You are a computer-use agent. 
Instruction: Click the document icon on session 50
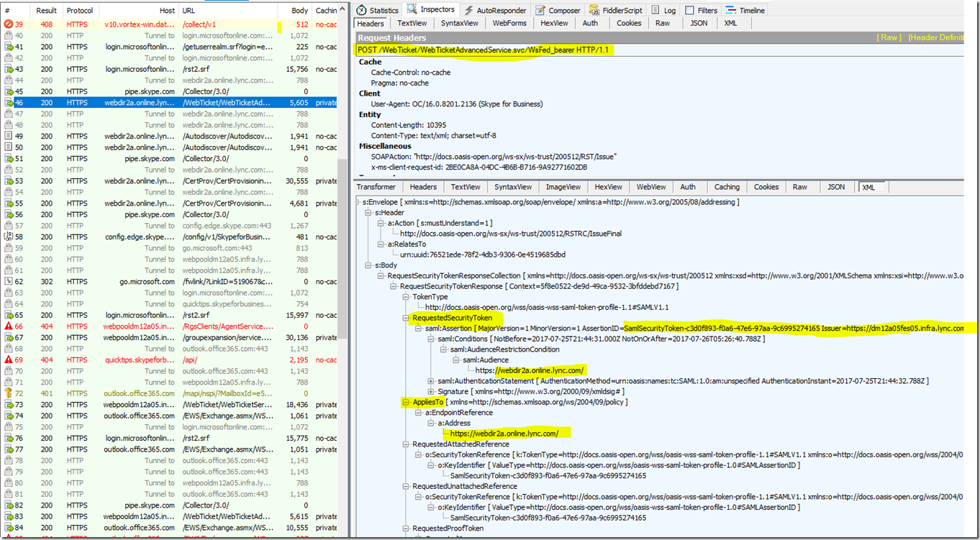coord(9,147)
